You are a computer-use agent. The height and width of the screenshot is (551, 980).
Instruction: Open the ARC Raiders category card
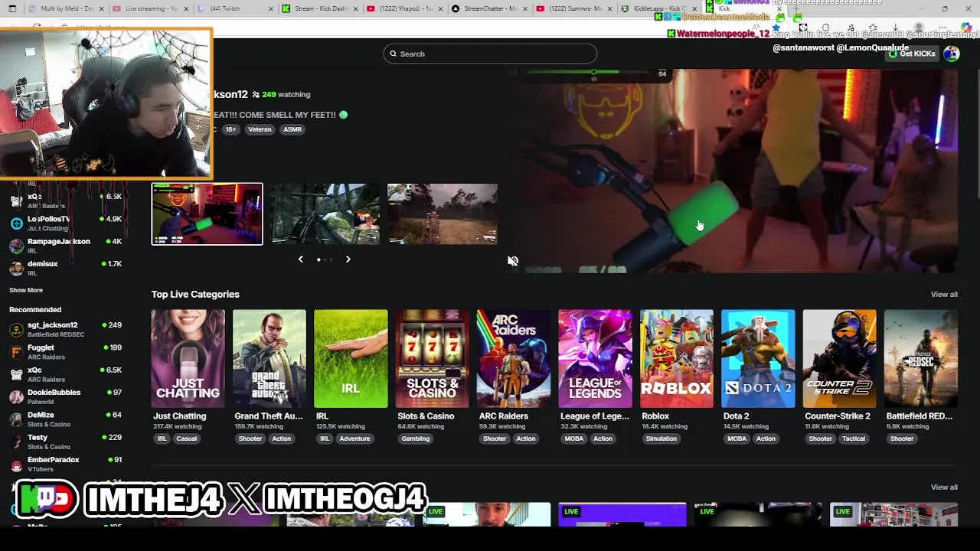[x=514, y=358]
